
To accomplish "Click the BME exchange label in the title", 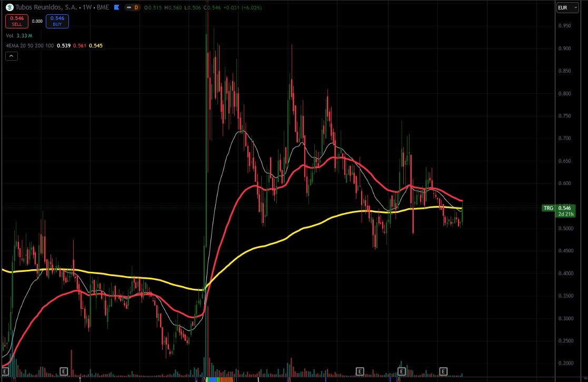I will tap(103, 7).
